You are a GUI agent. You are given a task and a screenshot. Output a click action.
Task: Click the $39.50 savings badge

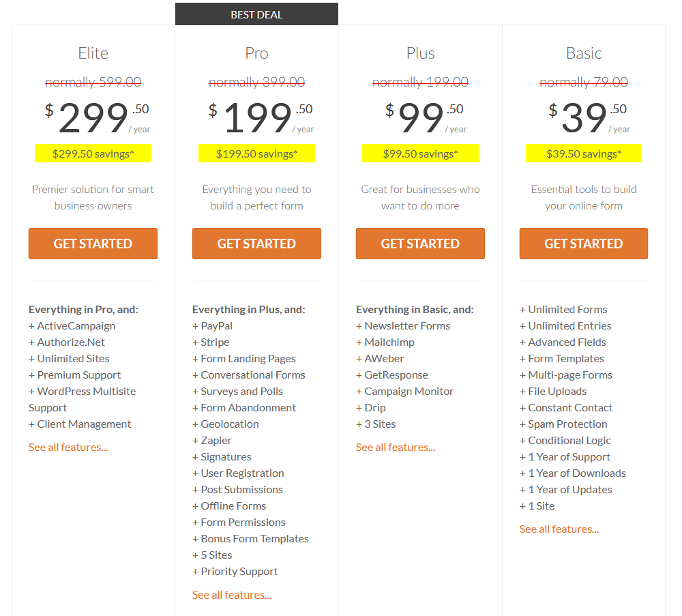(583, 153)
